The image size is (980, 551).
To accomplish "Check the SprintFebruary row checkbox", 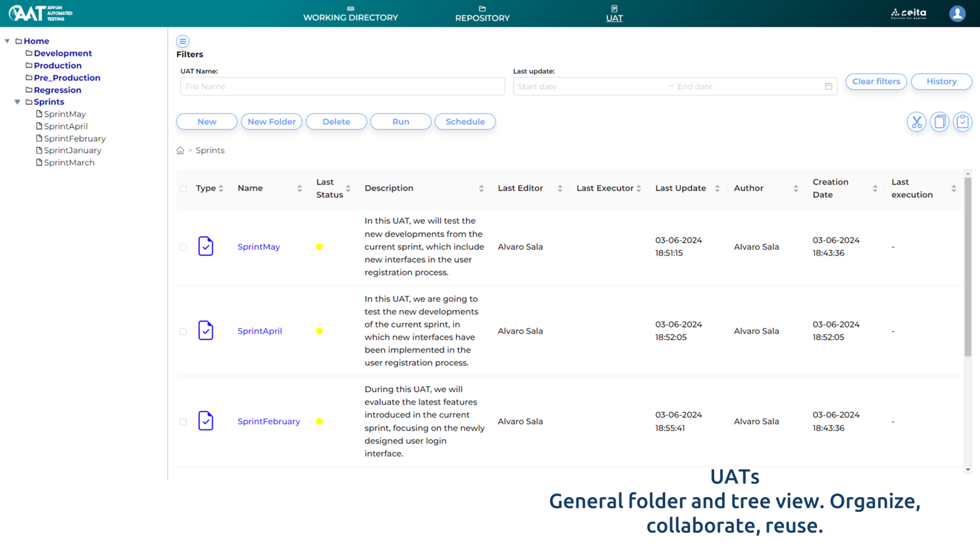I will click(183, 422).
